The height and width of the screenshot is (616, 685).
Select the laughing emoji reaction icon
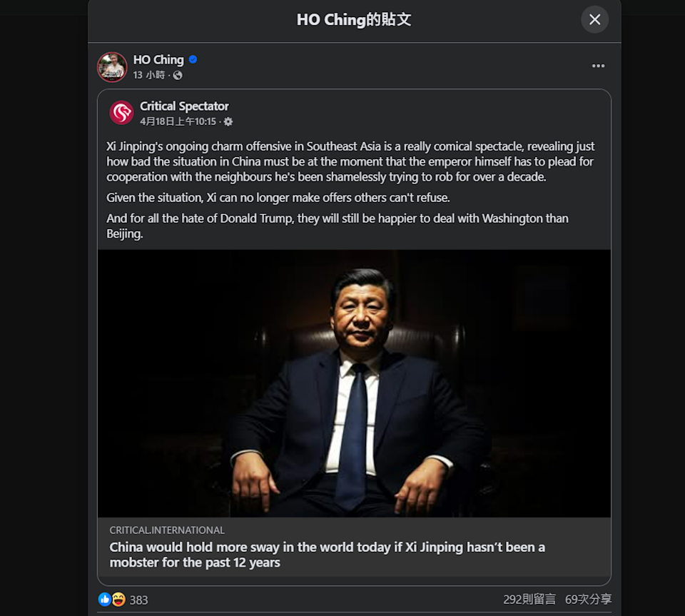click(120, 600)
